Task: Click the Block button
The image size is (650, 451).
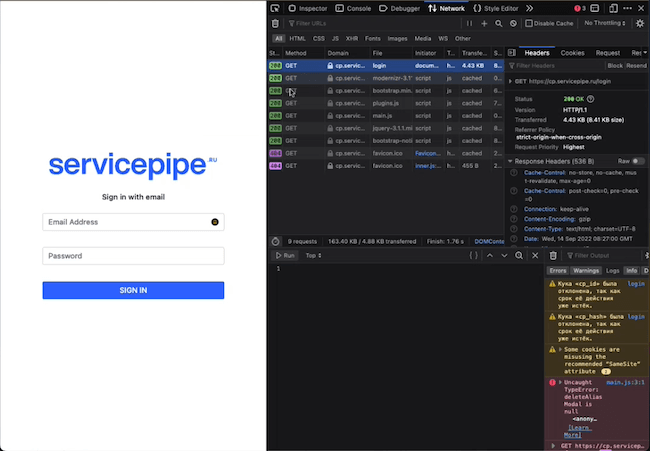Action: click(x=615, y=65)
